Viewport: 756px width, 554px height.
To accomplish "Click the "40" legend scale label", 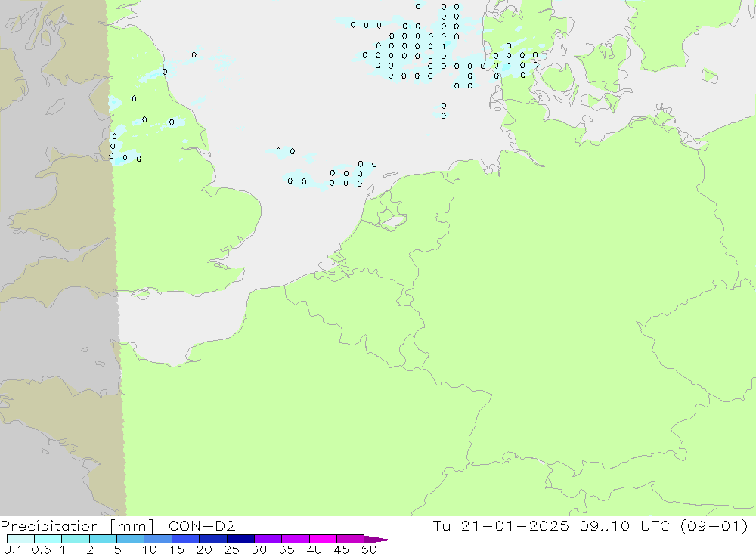I will click(314, 549).
